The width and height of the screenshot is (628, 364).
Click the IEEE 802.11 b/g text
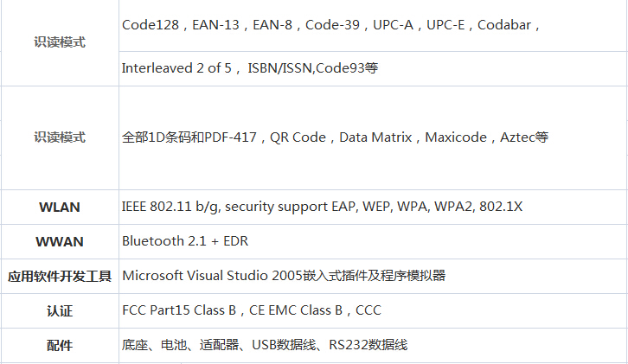(x=170, y=207)
